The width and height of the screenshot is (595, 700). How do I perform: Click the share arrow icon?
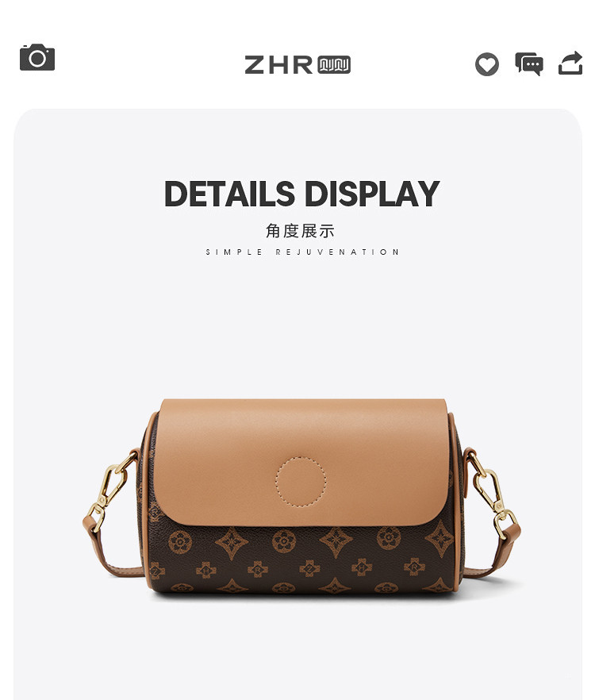point(570,63)
